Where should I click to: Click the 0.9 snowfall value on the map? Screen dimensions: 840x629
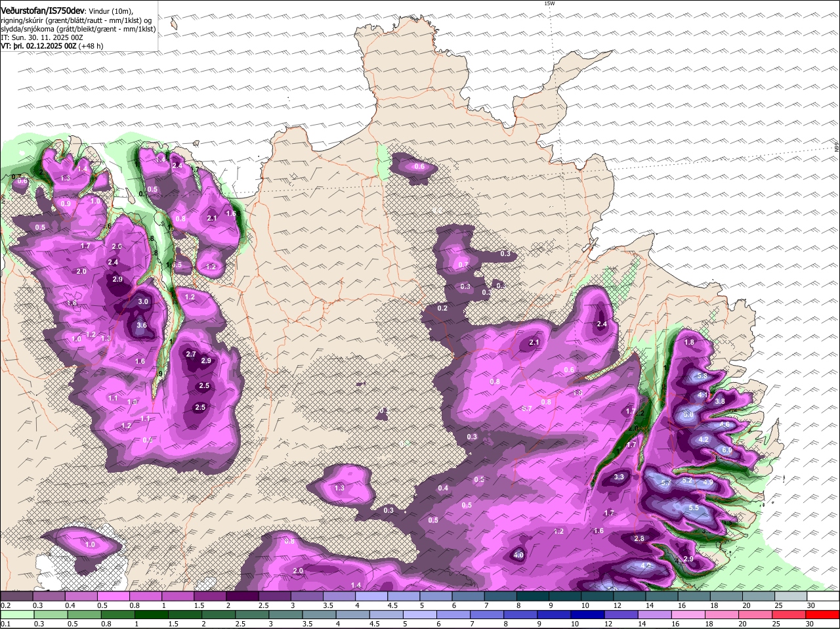(x=66, y=204)
